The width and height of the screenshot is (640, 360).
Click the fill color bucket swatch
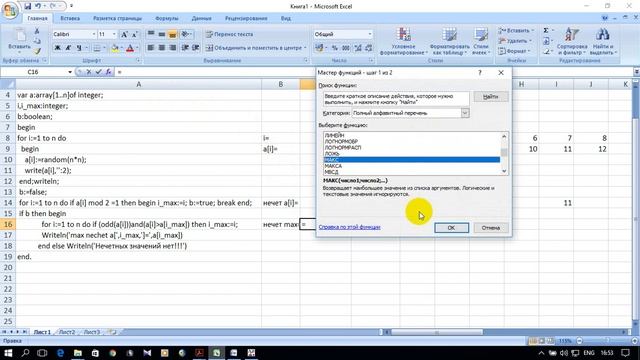pos(115,48)
